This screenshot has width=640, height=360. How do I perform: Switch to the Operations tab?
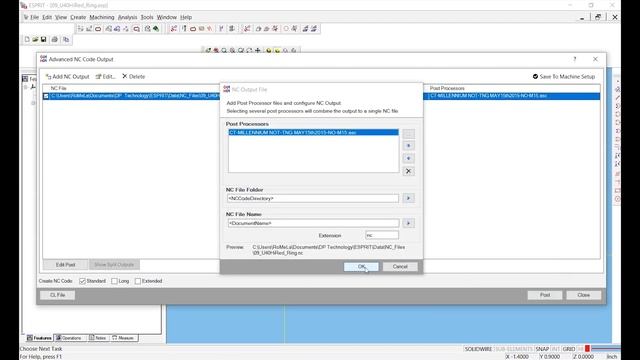69,338
